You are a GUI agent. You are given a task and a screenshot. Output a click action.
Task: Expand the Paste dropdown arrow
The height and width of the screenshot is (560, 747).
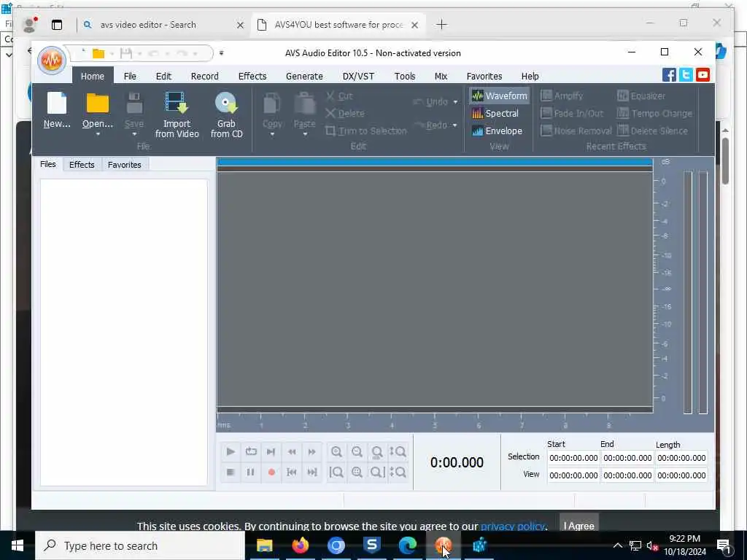tap(305, 134)
